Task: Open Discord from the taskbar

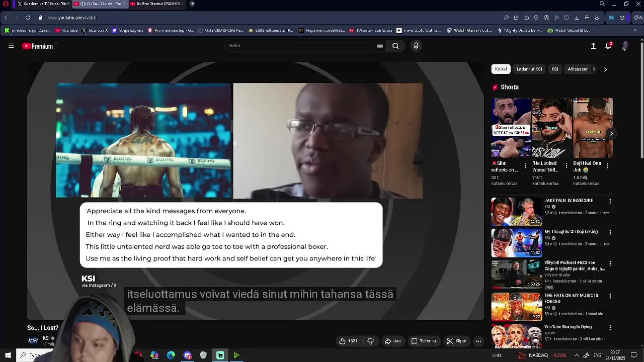Action: pos(187,355)
